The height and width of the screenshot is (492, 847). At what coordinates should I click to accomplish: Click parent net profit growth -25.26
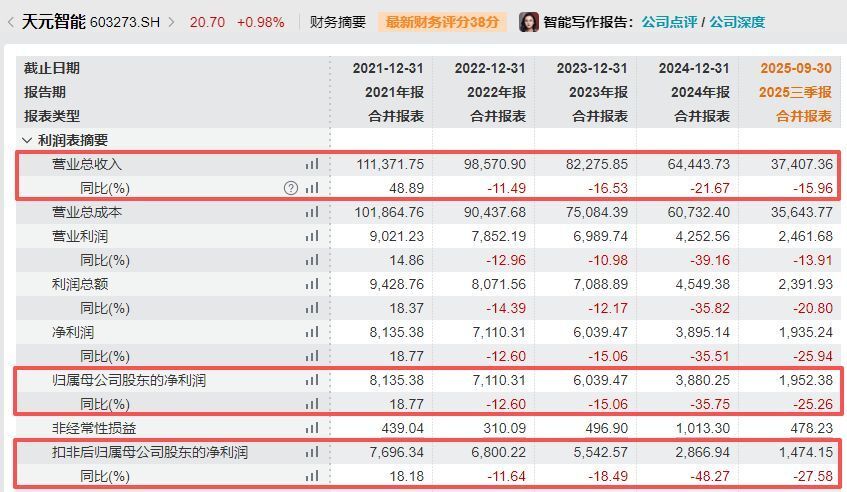coord(812,404)
